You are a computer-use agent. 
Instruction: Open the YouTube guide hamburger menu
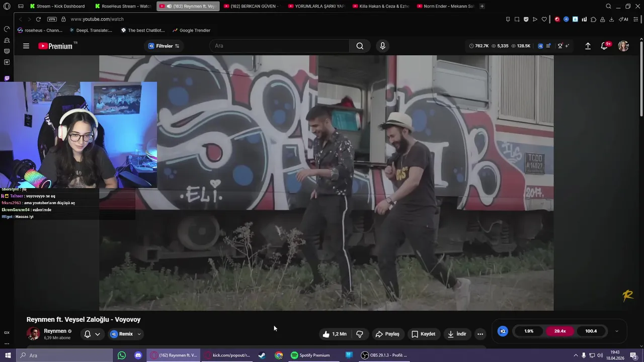point(26,46)
